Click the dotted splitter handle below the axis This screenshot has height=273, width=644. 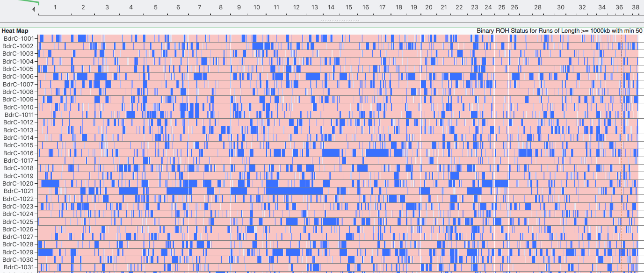(340, 21)
